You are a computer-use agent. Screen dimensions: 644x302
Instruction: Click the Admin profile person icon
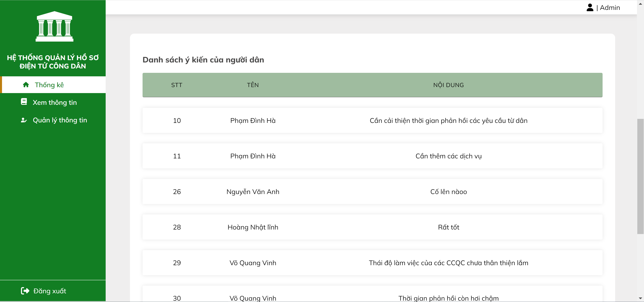[x=590, y=8]
